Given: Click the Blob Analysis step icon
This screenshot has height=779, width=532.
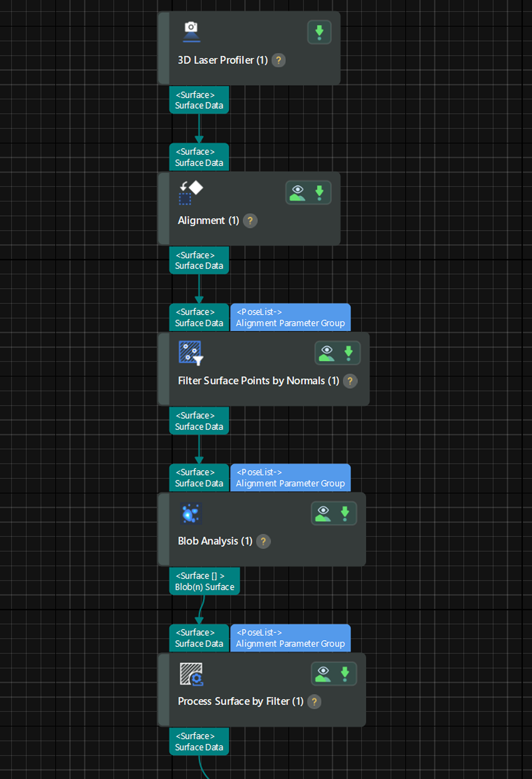Looking at the screenshot, I should [191, 513].
